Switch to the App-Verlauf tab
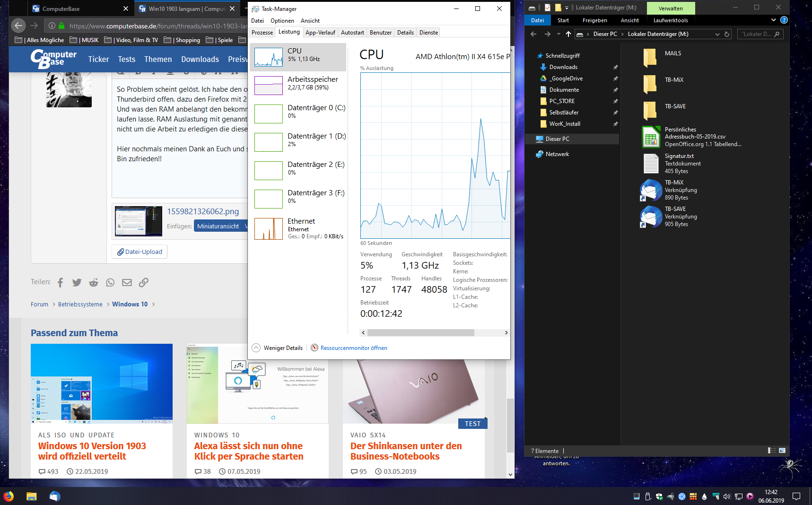This screenshot has width=812, height=505. click(x=320, y=33)
